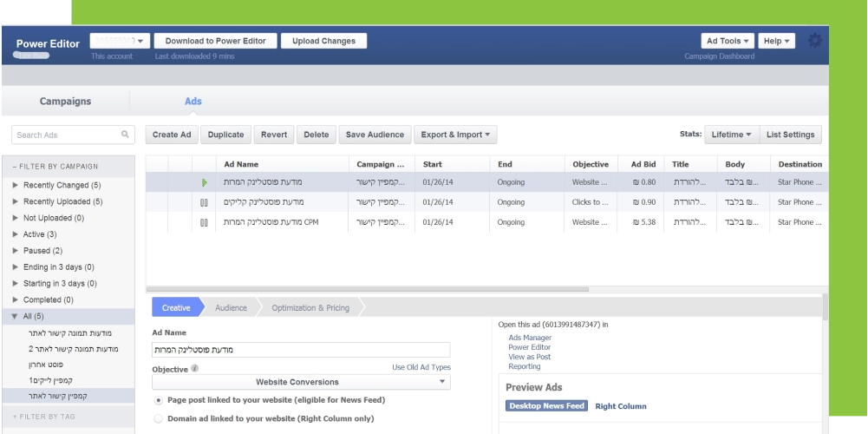Open the Website Conversions objective dropdown
The width and height of the screenshot is (868, 434).
click(x=301, y=382)
